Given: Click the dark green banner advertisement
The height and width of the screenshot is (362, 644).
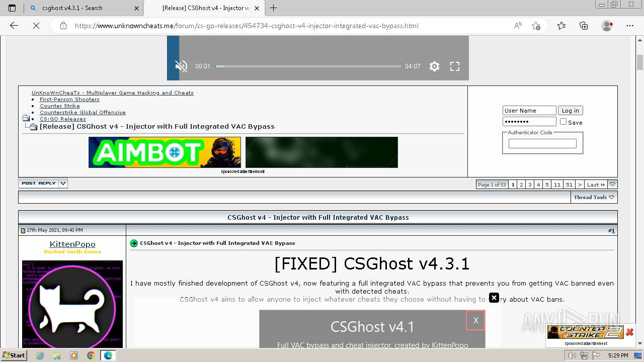Looking at the screenshot, I should coord(321,152).
